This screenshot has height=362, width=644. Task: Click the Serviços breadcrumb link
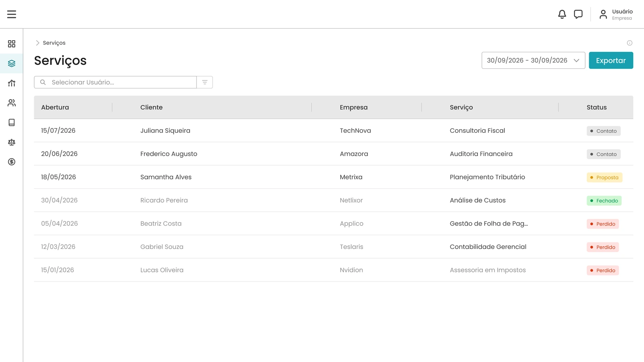(54, 43)
